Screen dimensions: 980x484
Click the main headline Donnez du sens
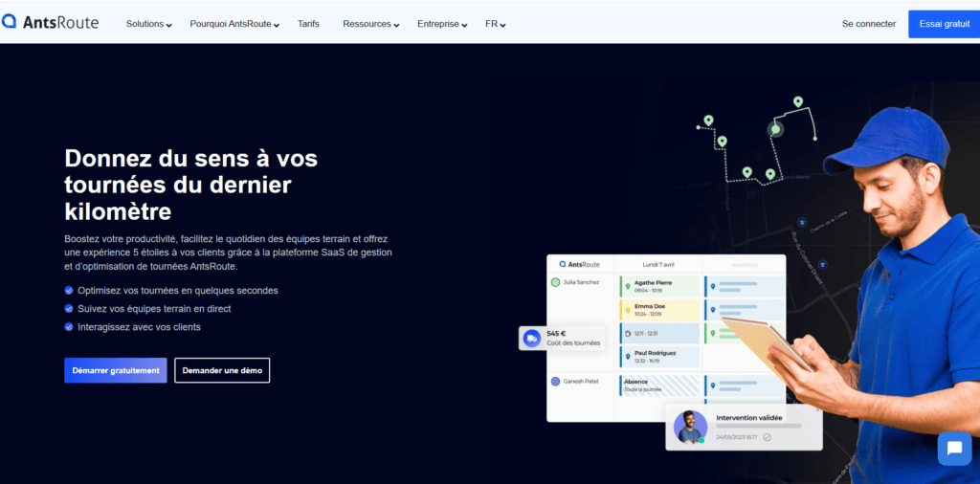(x=191, y=186)
